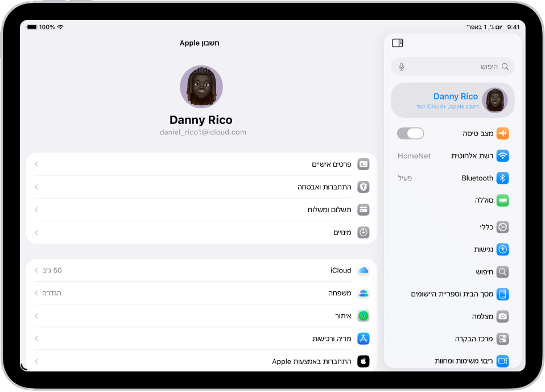Viewport: 545px width, 392px height.
Task: Open the Home Screen & App Library icon
Action: coord(502,294)
